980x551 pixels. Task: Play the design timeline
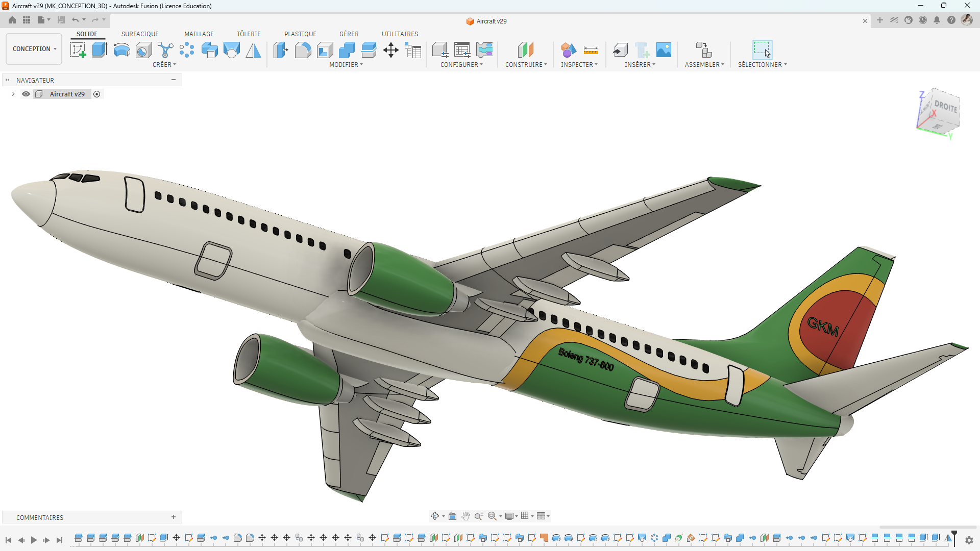[x=34, y=540]
